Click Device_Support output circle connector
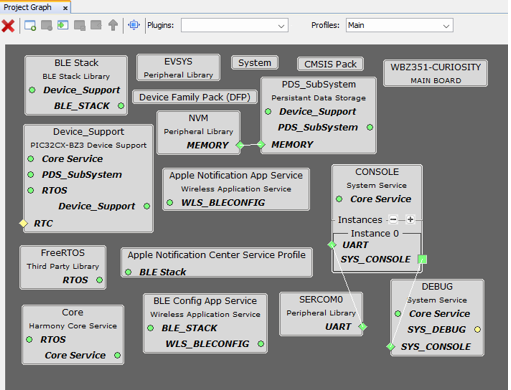Image resolution: width=511 pixels, height=390 pixels. (147, 206)
